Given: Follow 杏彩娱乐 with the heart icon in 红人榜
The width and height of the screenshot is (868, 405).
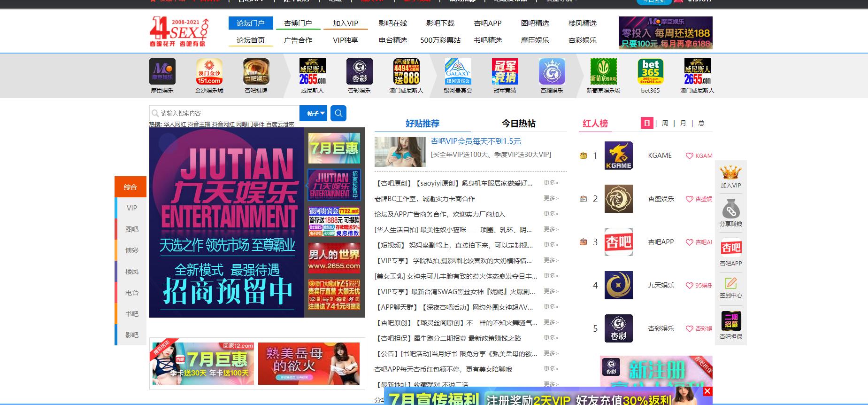Looking at the screenshot, I should pyautogui.click(x=689, y=329).
